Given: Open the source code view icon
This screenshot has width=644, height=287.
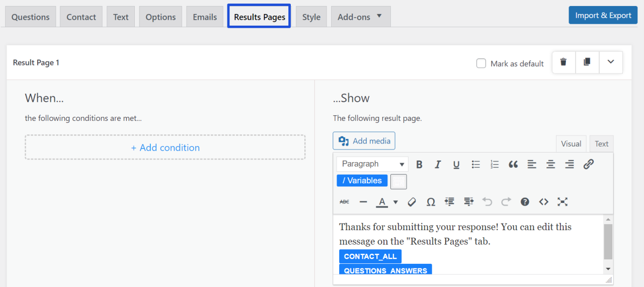Looking at the screenshot, I should [x=544, y=202].
